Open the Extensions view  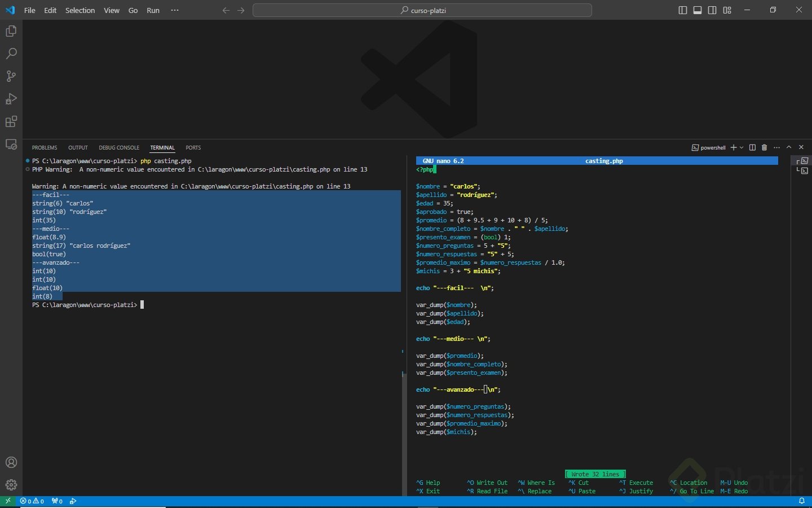point(11,121)
